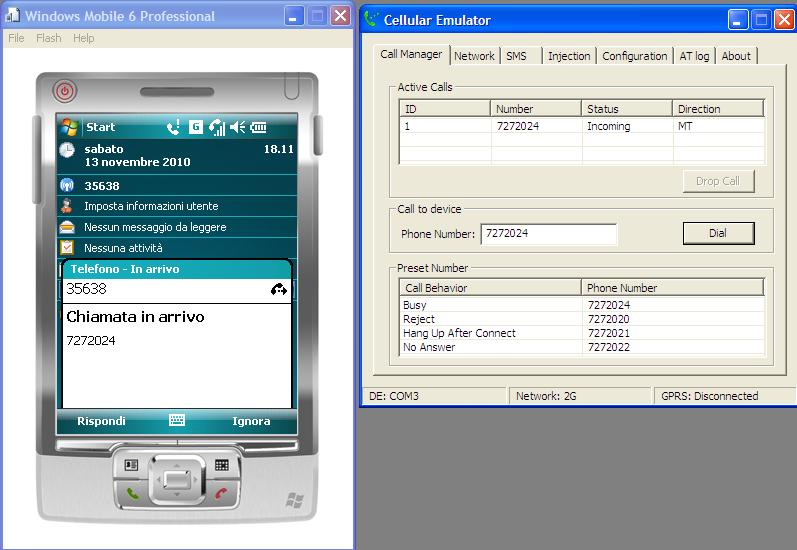The width and height of the screenshot is (797, 550).
Task: Click the green hardware answer key
Action: [x=132, y=493]
